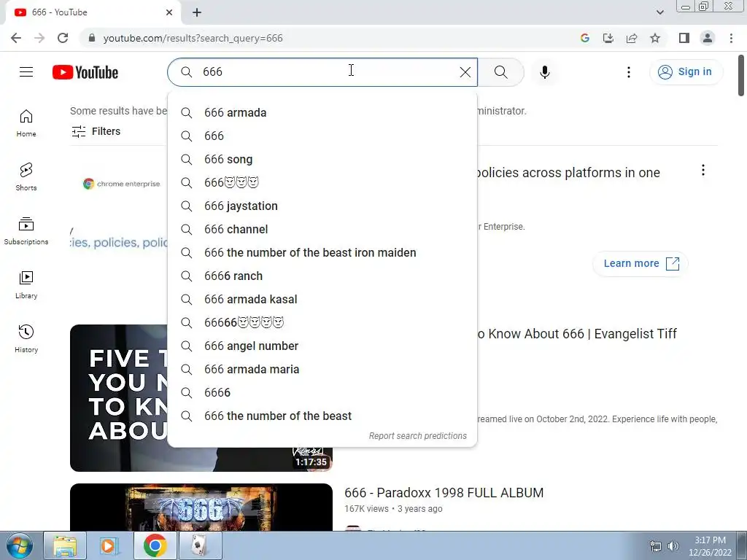747x560 pixels.
Task: Click the YouTube logo
Action: coord(85,72)
